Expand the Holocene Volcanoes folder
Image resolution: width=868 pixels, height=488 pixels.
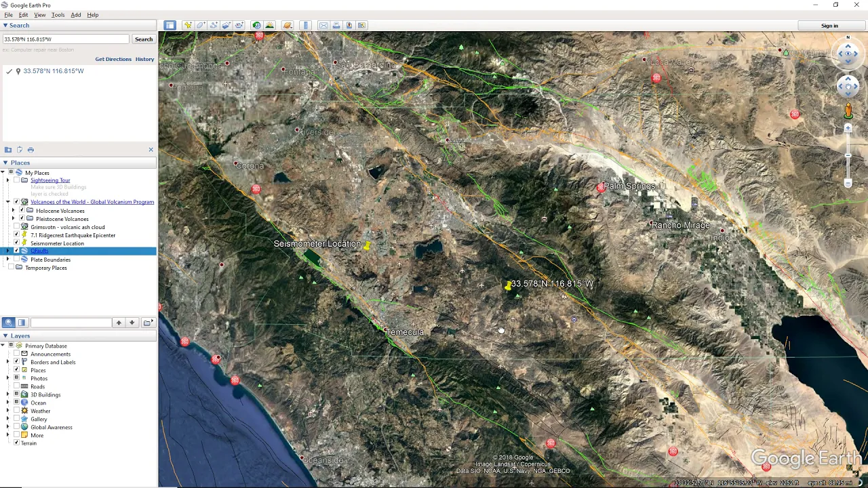[x=13, y=211]
